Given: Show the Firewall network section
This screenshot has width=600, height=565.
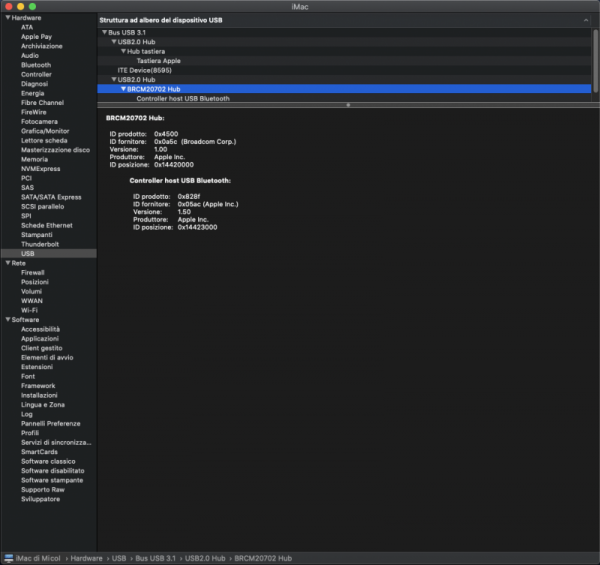Looking at the screenshot, I should pos(33,272).
